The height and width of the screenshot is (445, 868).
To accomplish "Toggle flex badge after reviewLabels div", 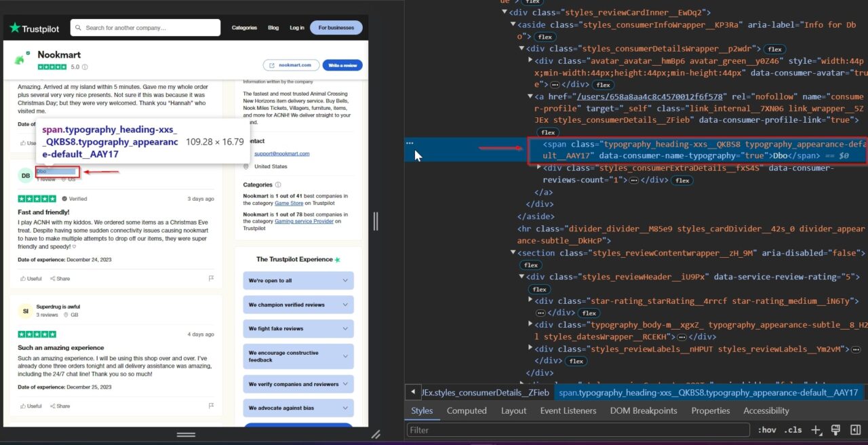I will tap(576, 361).
